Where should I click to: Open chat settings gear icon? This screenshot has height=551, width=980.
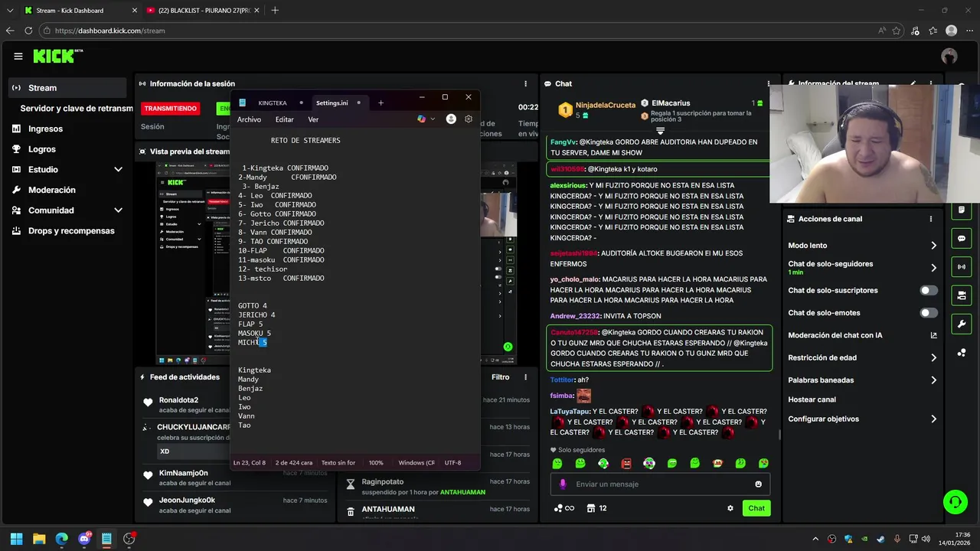[730, 508]
